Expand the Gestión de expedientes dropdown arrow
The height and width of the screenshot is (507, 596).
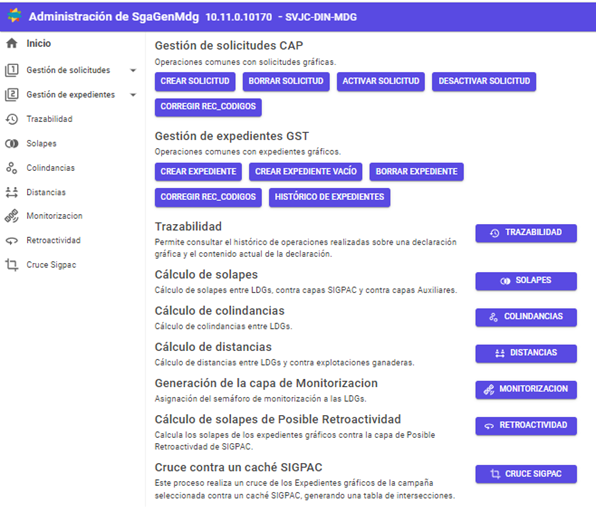[133, 95]
